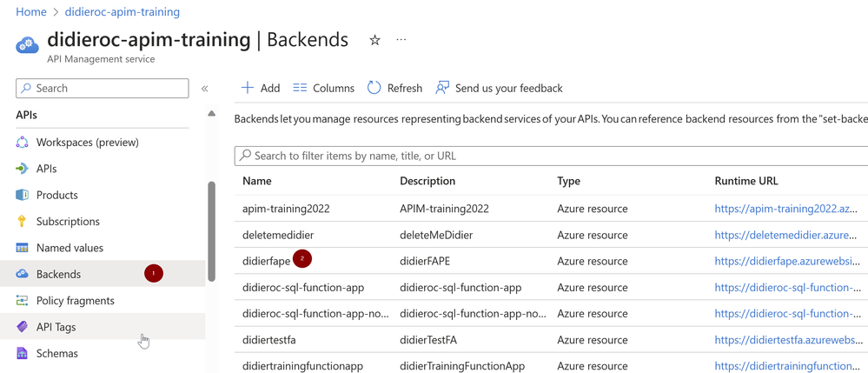This screenshot has height=373, width=868.
Task: Click the favorite star icon beside Backends title
Action: (x=374, y=40)
